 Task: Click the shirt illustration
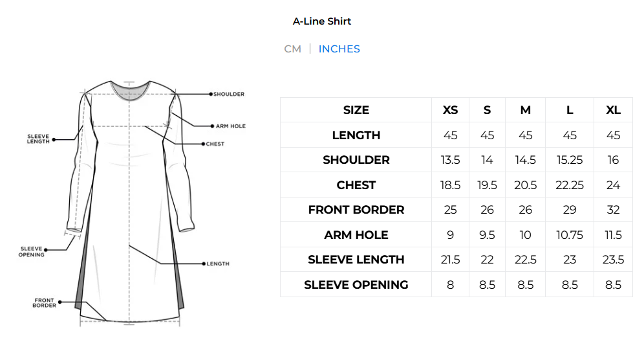pos(129,207)
